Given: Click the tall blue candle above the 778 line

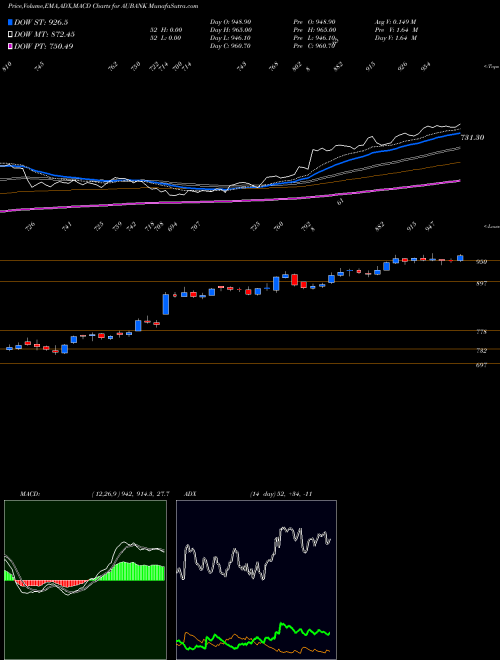Looking at the screenshot, I should coord(166,304).
